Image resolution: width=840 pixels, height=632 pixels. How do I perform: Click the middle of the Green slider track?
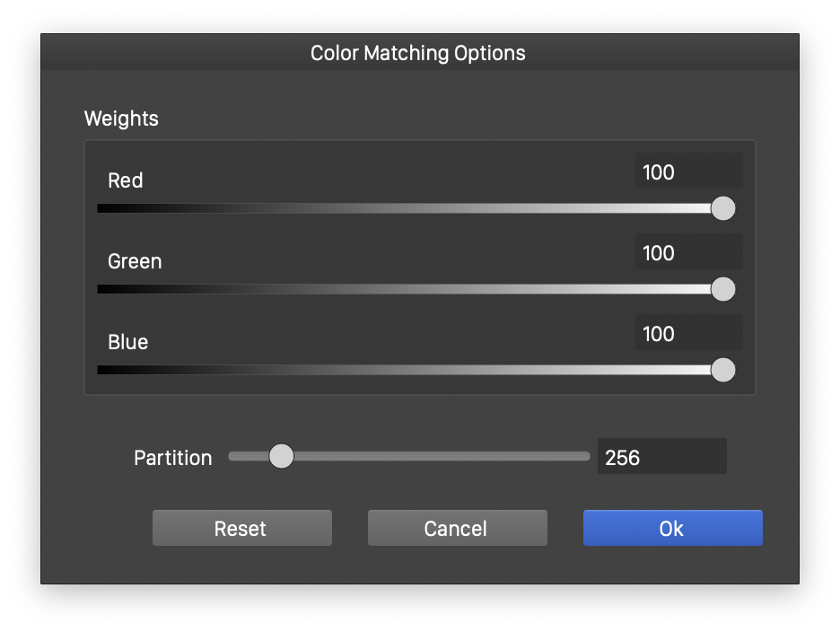click(408, 289)
